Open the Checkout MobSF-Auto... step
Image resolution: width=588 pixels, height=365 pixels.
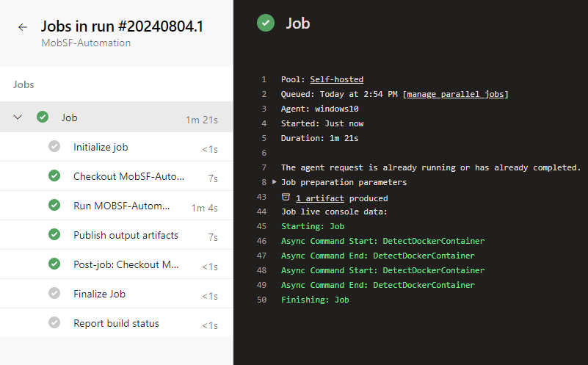[116, 176]
